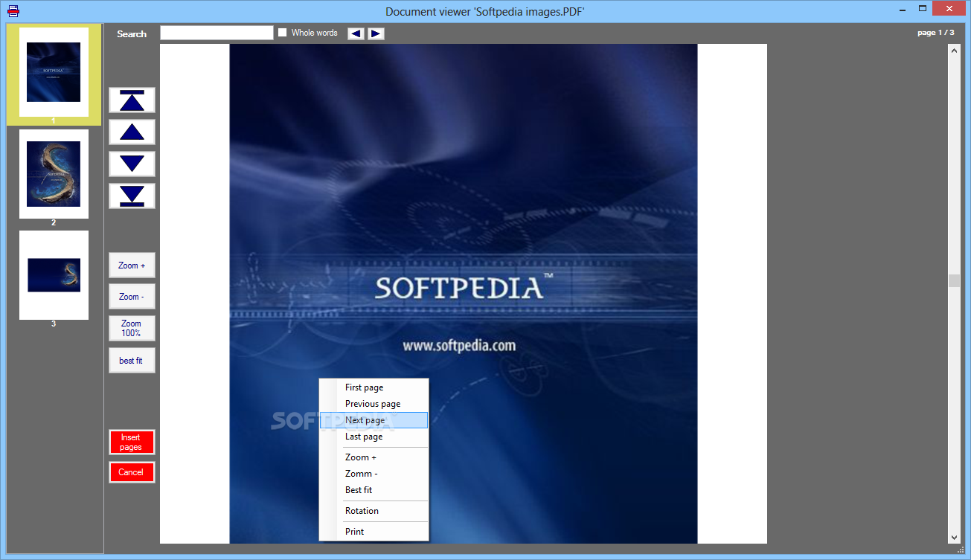This screenshot has height=560, width=971.
Task: Click the red Insert pages button
Action: point(132,442)
